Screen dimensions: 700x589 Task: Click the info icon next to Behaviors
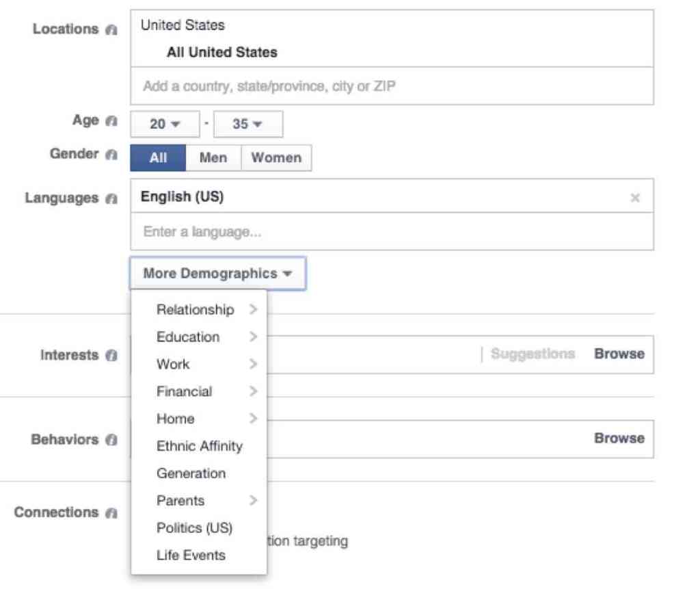coord(112,440)
